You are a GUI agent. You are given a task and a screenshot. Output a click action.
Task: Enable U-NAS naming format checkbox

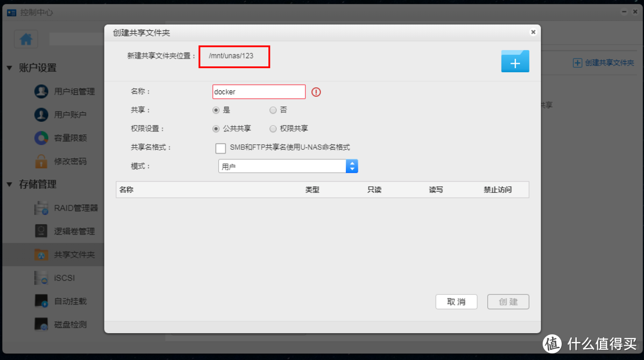pos(221,148)
